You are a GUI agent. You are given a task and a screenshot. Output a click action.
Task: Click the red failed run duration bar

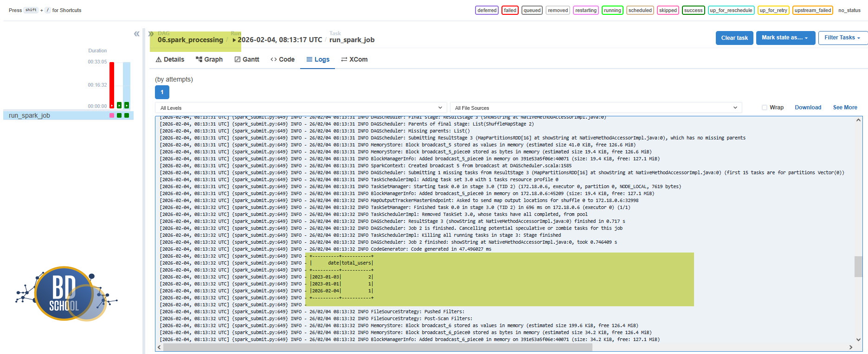pos(112,83)
